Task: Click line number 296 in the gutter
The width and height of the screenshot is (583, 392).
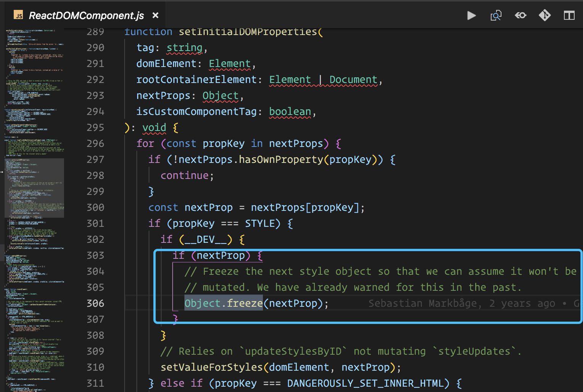Action: click(95, 143)
